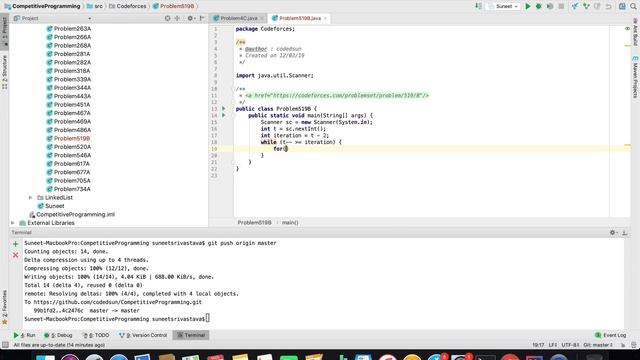This screenshot has width=640, height=360.
Task: Collapse all icon in Project panel header
Action: click(178, 18)
